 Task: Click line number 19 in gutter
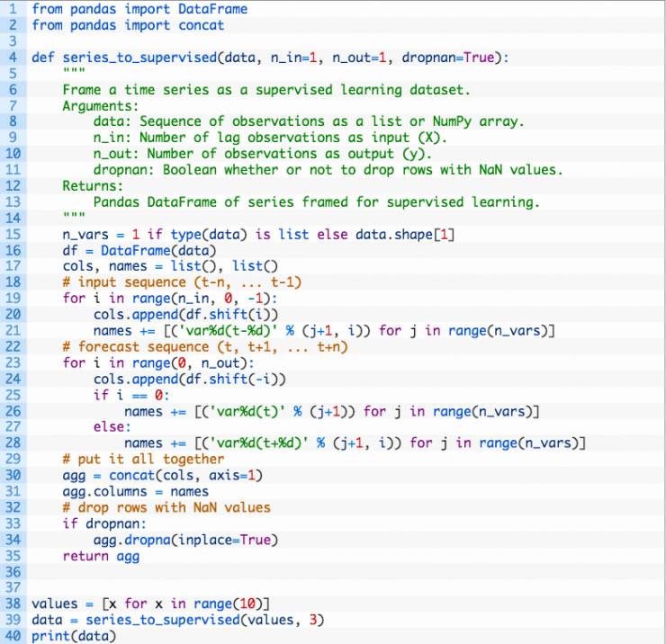[13, 299]
